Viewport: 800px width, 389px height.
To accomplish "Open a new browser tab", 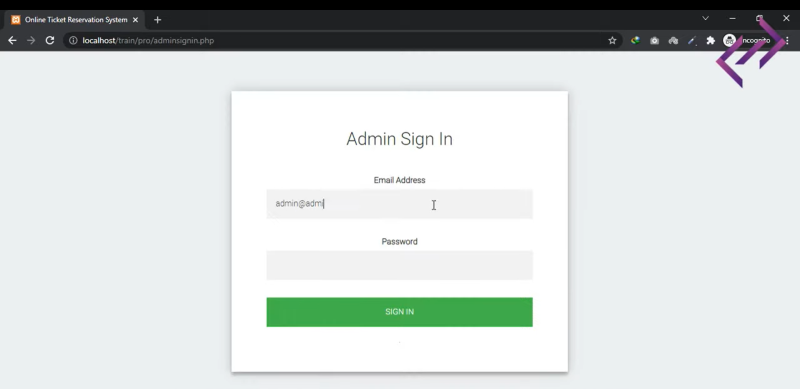I will pos(158,20).
